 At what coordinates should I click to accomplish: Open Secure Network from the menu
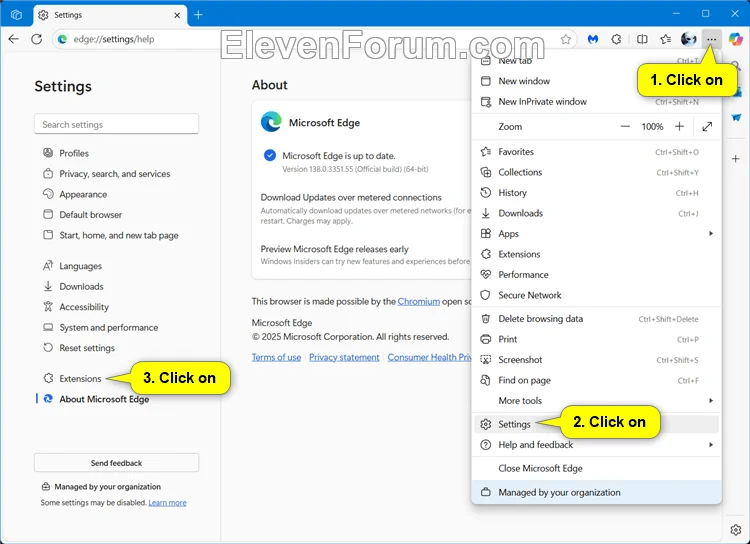pos(596,295)
